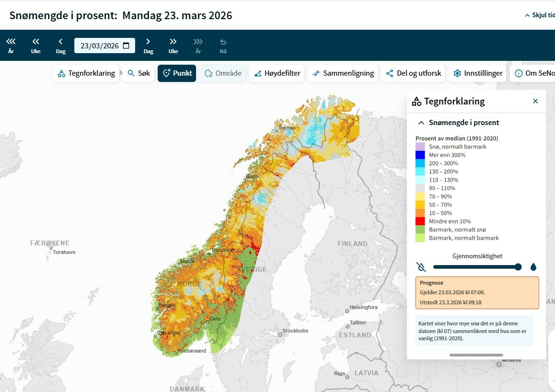Image resolution: width=555 pixels, height=392 pixels.
Task: Click the Bodø label on the map
Action: pos(252,176)
